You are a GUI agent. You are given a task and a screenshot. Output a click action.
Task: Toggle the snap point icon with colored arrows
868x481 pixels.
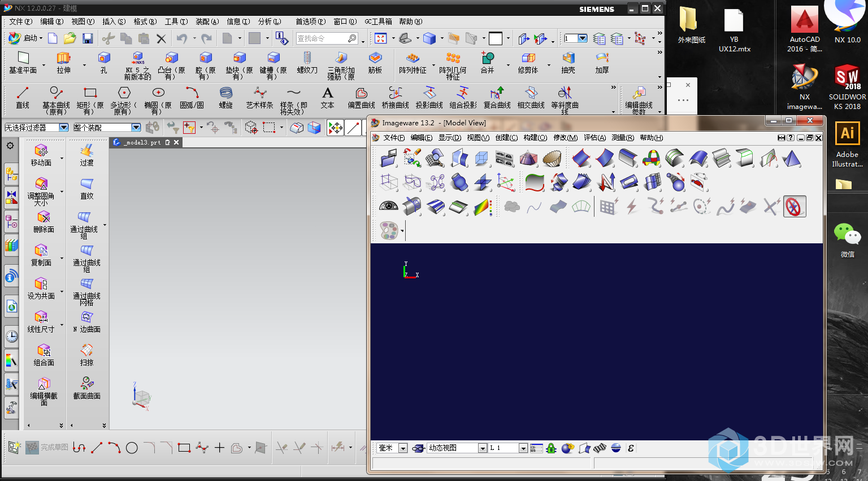click(x=336, y=128)
